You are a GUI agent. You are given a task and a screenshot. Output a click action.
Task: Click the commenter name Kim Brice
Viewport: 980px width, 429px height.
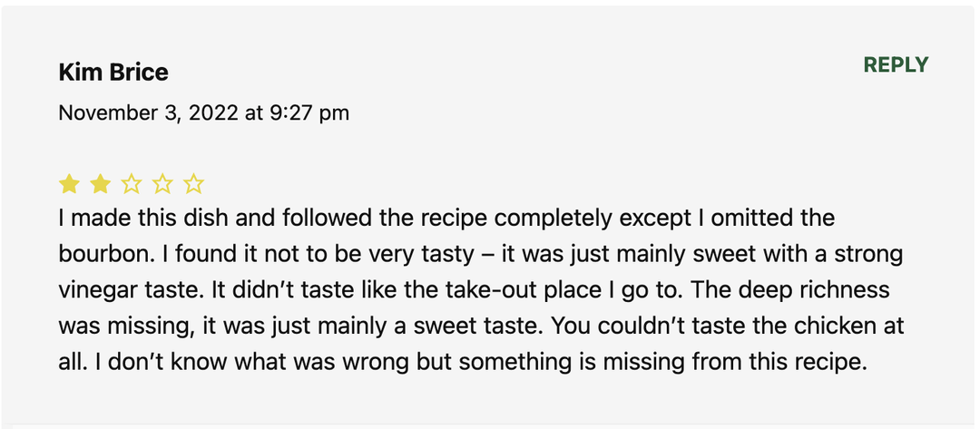[113, 73]
